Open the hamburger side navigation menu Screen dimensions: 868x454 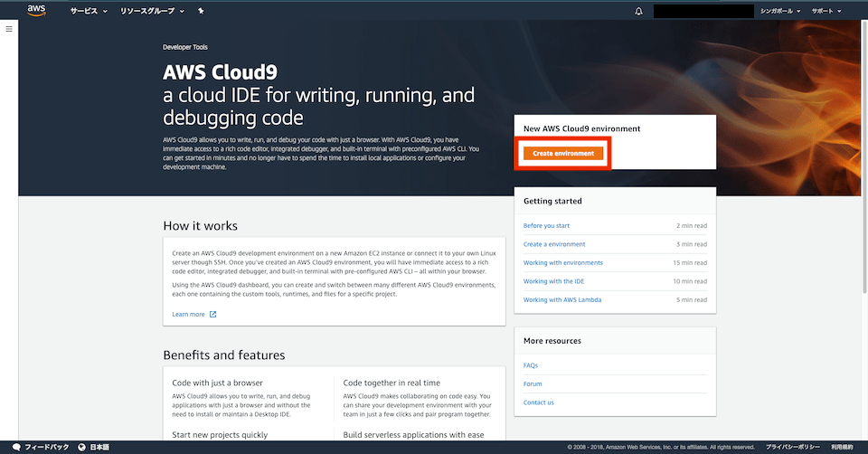tap(9, 30)
